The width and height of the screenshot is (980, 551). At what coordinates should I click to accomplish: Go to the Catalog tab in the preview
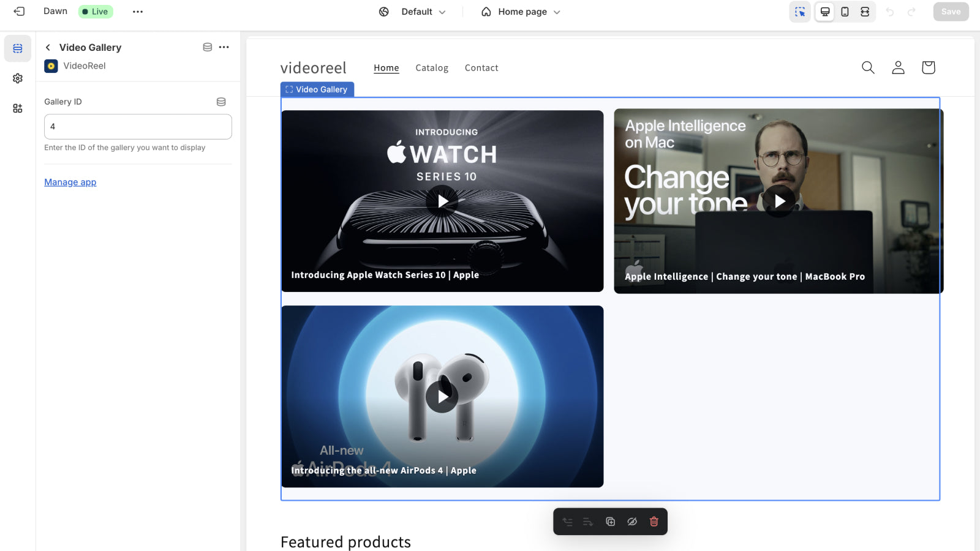pos(431,68)
